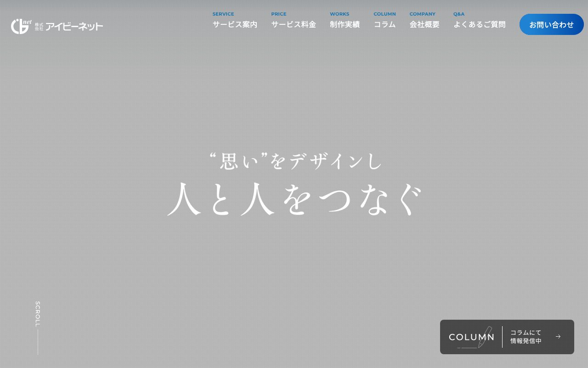Image resolution: width=588 pixels, height=368 pixels.
Task: Open the サービス案内 menu item
Action: [x=235, y=24]
